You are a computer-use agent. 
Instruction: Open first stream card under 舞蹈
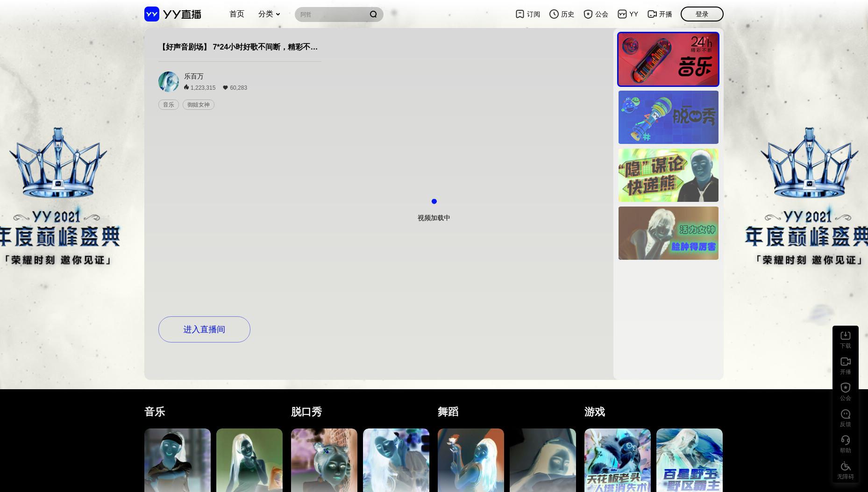[471, 460]
